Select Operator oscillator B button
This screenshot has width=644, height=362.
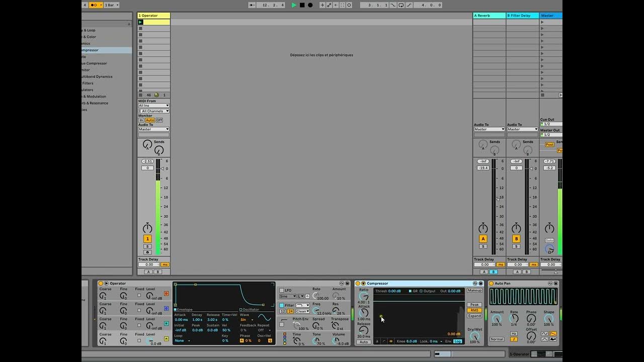tap(167, 324)
